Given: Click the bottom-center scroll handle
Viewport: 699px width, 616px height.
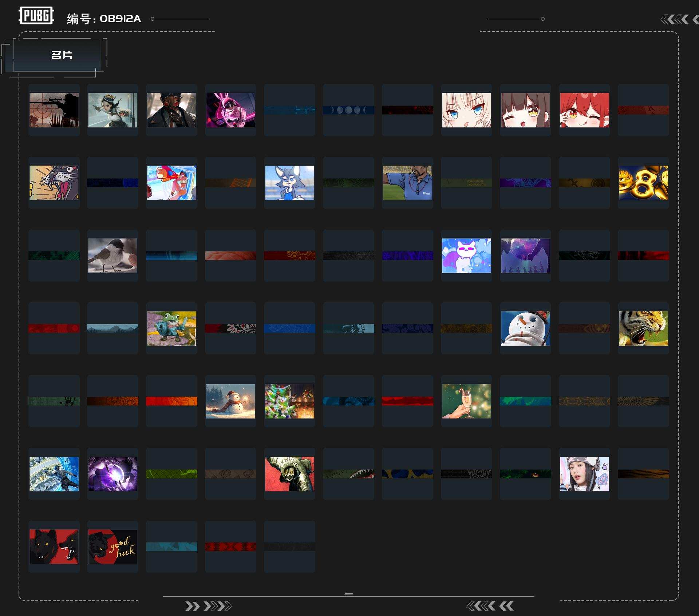Looking at the screenshot, I should 349,594.
